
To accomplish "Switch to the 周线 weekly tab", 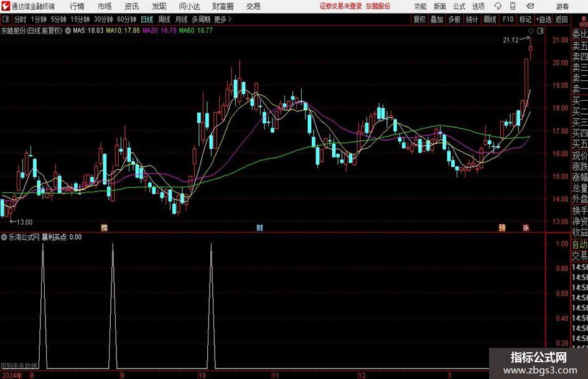I will [x=164, y=19].
